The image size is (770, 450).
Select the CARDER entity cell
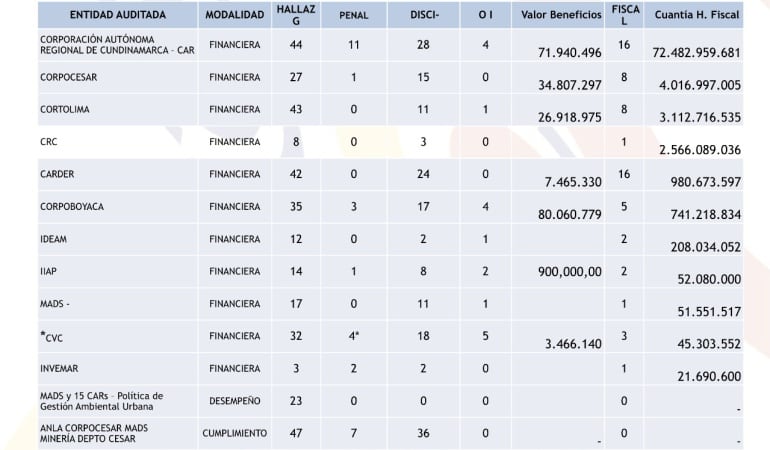(x=58, y=174)
